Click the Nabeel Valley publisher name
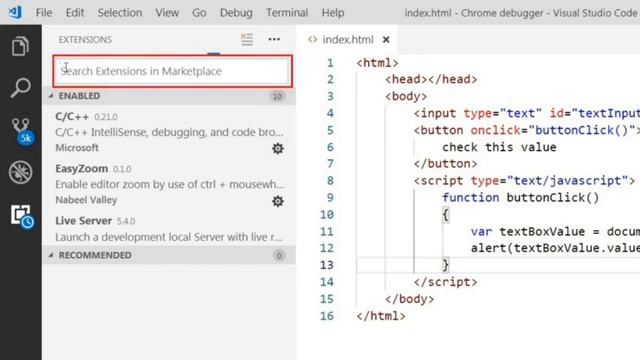 pyautogui.click(x=86, y=200)
